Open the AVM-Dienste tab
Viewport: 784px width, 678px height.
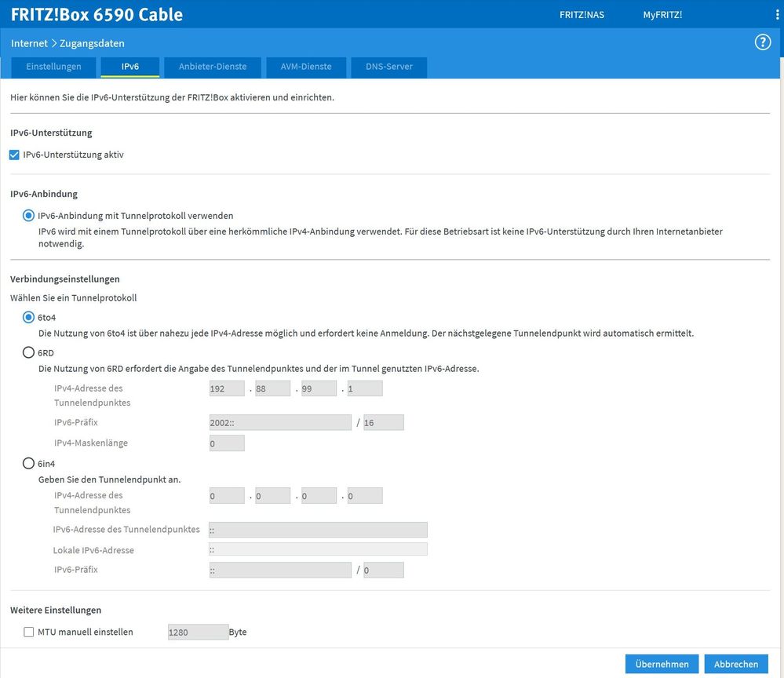[x=306, y=67]
